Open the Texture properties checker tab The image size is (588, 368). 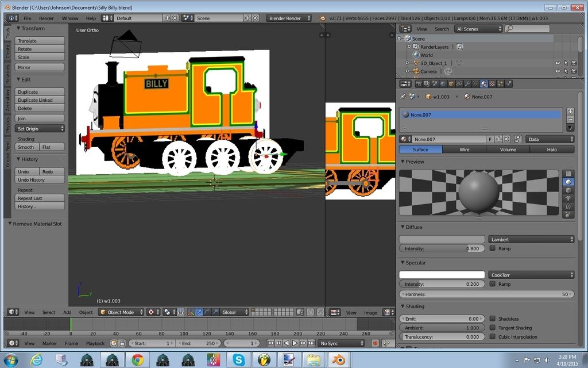coord(492,84)
